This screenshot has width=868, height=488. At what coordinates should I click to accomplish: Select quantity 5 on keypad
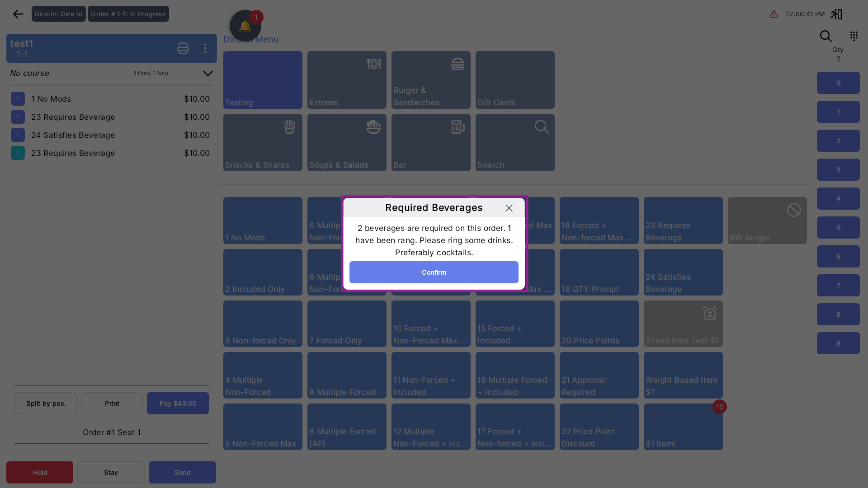point(838,228)
